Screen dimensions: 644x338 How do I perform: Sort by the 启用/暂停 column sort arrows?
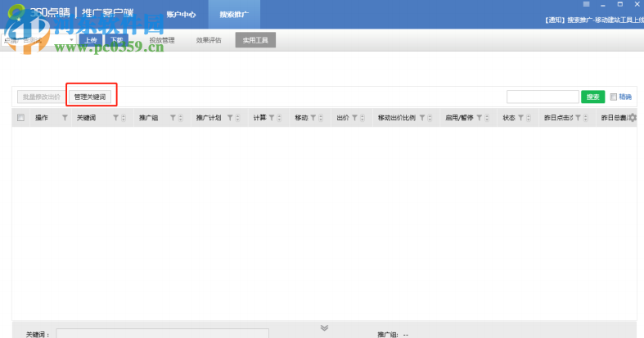click(x=487, y=118)
